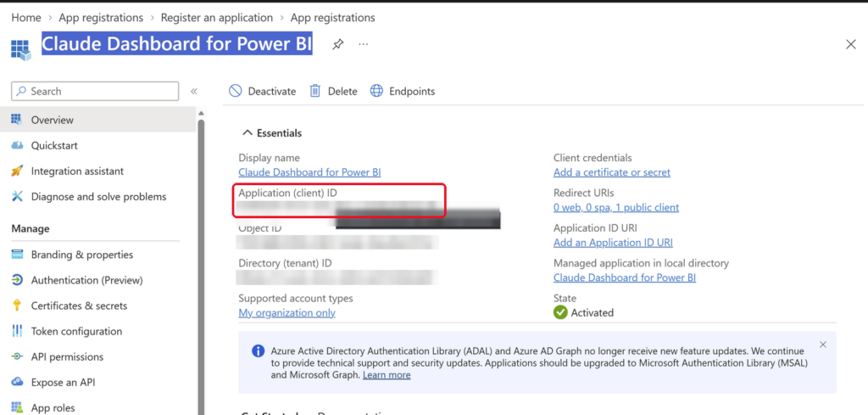
Task: Click the Quickstart cloud icon
Action: [x=17, y=145]
